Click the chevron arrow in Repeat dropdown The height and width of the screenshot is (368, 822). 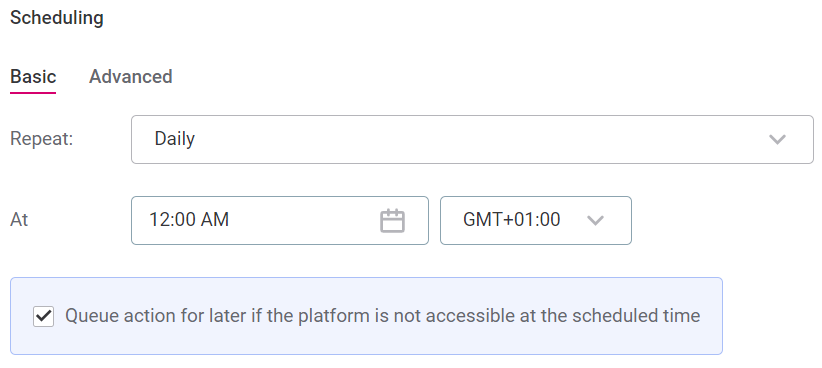777,139
